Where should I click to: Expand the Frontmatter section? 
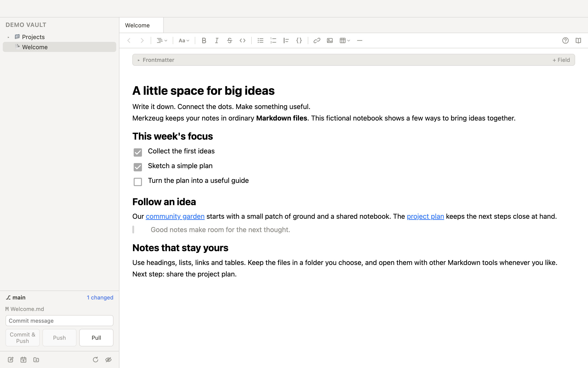139,60
